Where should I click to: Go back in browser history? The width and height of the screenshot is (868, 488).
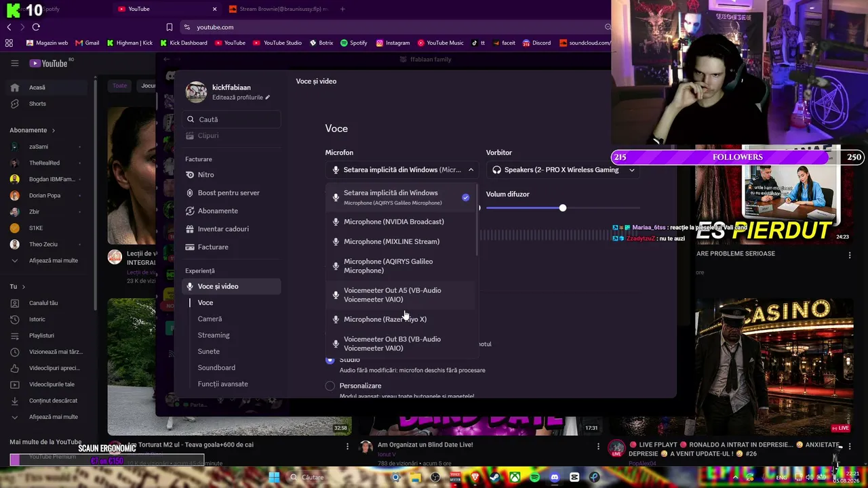9,27
